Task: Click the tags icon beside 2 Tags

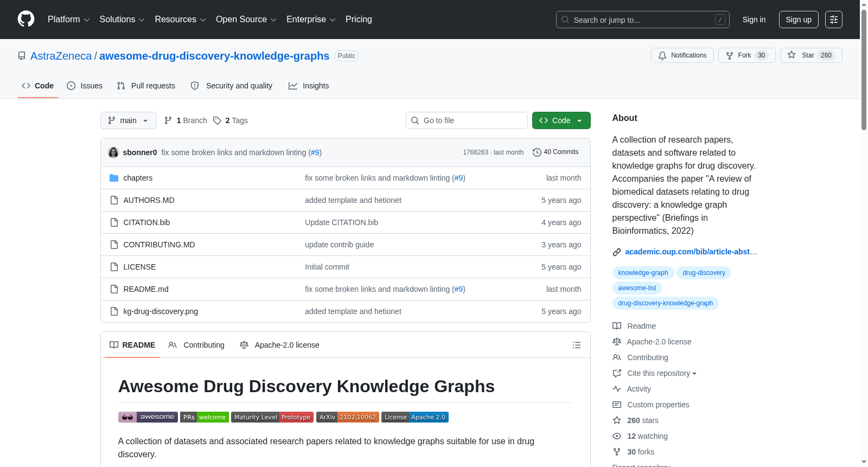Action: point(217,120)
